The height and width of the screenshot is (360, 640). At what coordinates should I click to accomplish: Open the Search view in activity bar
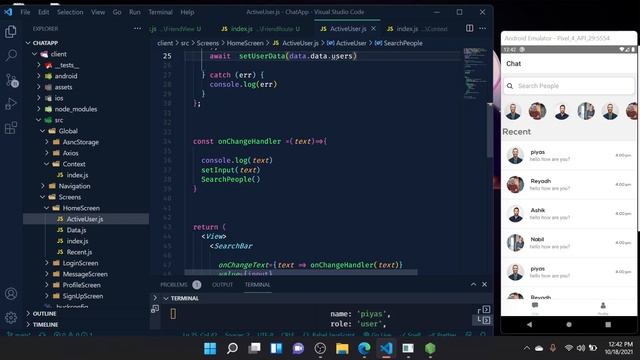[x=11, y=55]
